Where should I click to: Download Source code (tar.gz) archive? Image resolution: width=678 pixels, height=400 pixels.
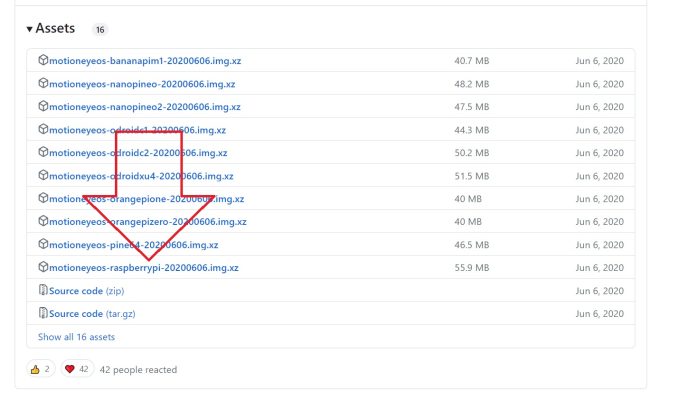coord(92,314)
